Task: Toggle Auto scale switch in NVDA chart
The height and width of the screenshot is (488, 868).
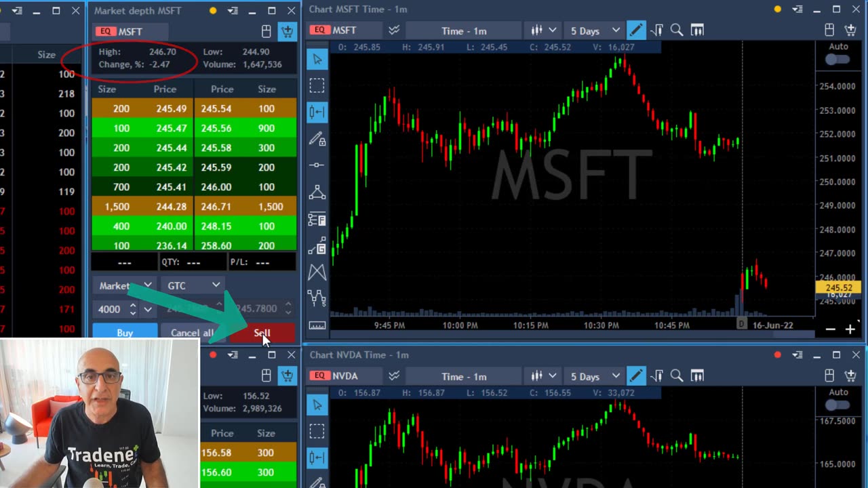Action: coord(838,405)
